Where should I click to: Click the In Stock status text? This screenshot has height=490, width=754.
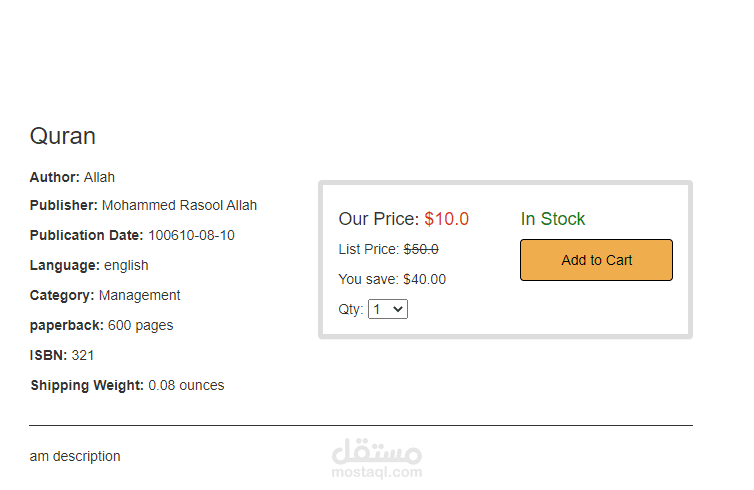point(553,219)
